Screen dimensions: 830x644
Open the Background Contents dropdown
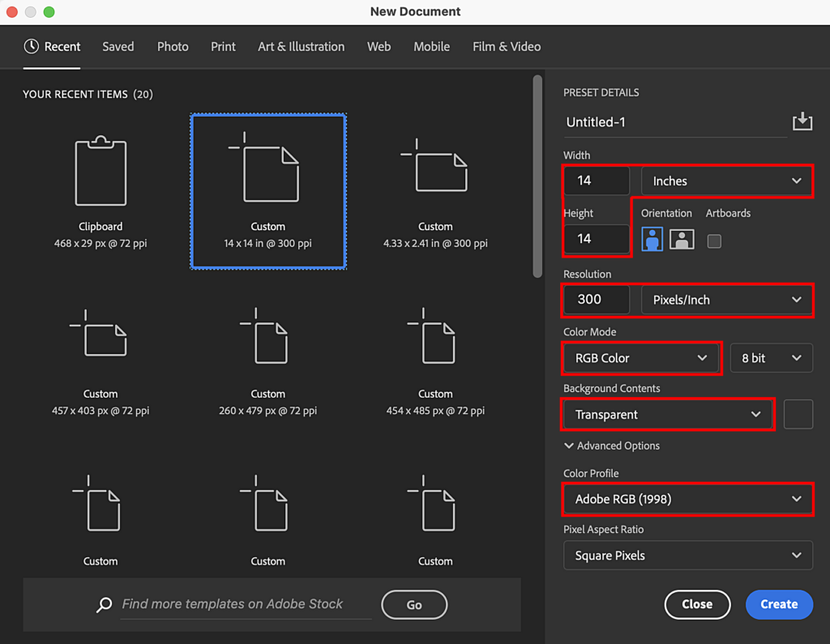666,414
